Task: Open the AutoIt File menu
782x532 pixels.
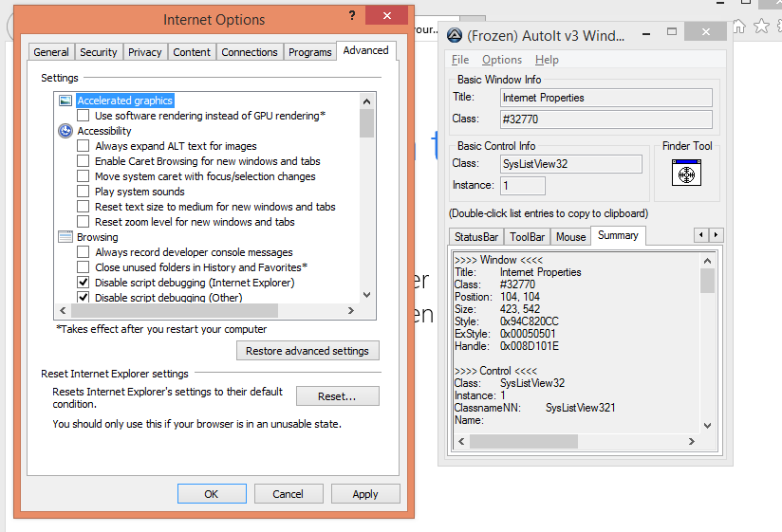Action: 460,60
